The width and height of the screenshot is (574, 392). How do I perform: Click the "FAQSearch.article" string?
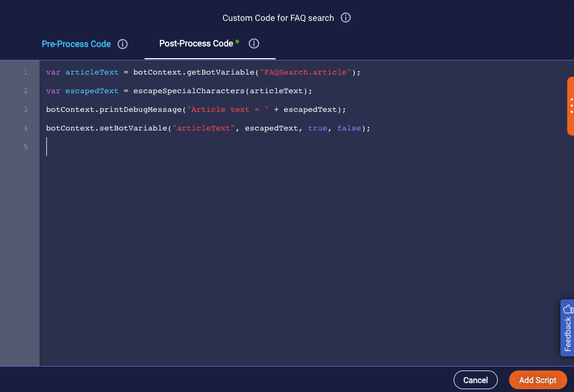pyautogui.click(x=305, y=72)
